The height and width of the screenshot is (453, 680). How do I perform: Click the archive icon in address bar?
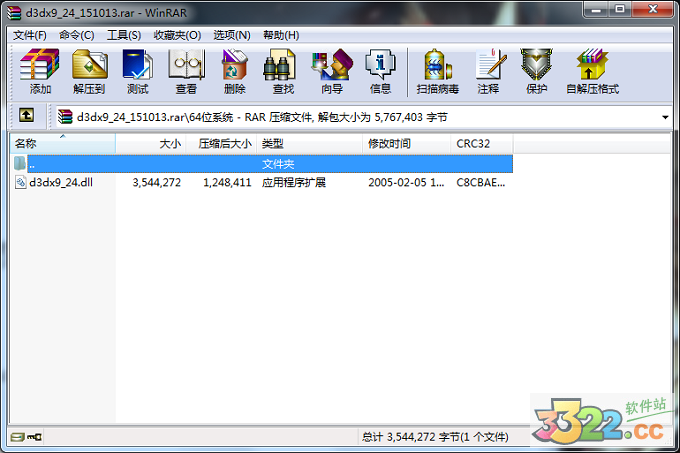(x=65, y=116)
